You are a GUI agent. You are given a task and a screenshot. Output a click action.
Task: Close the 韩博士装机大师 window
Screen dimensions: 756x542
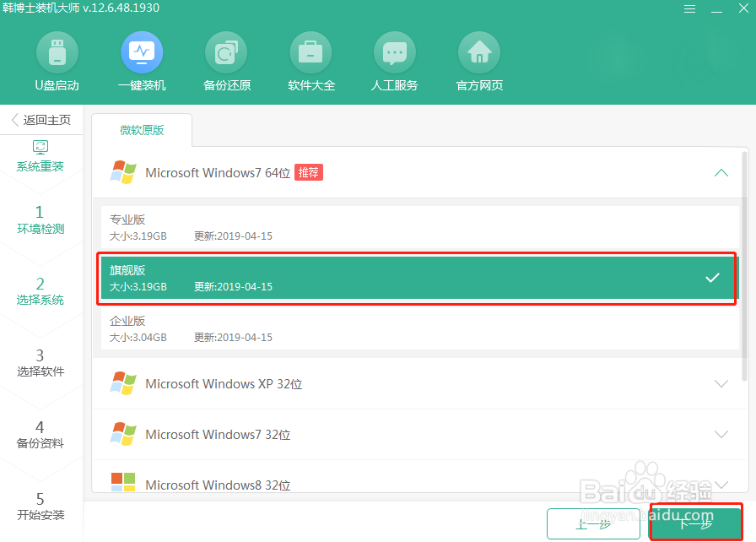(x=743, y=8)
